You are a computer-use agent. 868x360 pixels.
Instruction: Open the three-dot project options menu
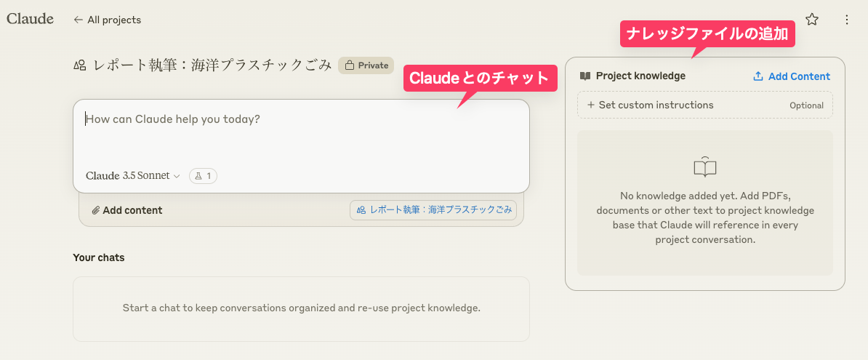[846, 20]
